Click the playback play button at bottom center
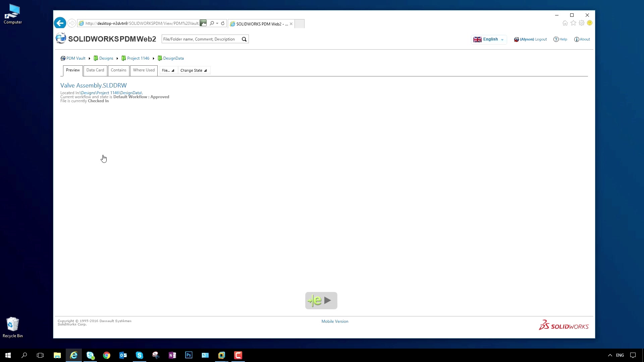The image size is (644, 362). pos(328,301)
